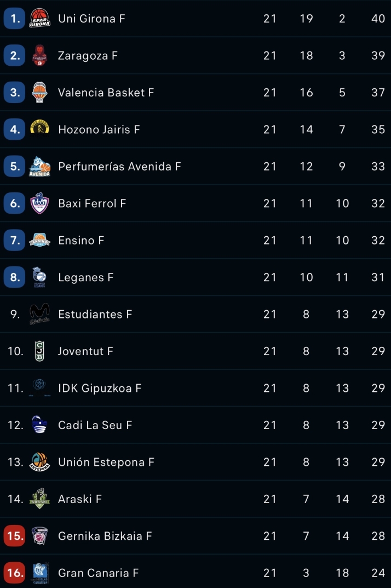Click Ensino F points value 32
Screen dimensions: 391x588
(378, 241)
